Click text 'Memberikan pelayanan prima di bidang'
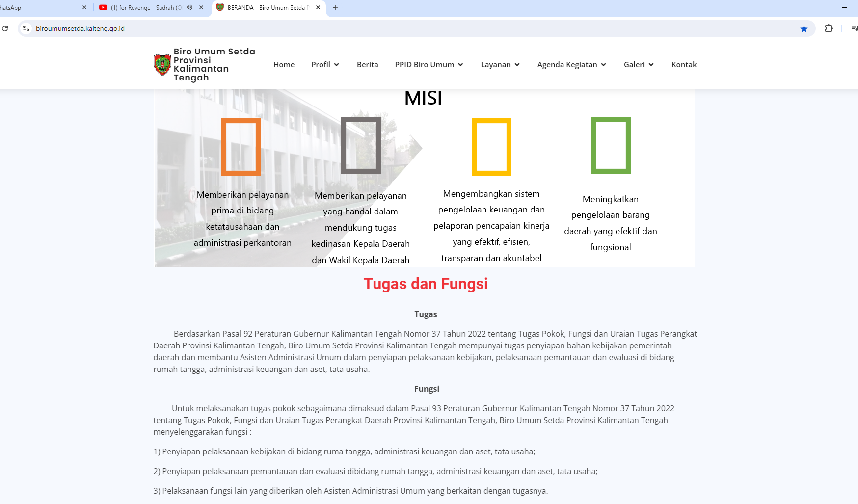The width and height of the screenshot is (858, 504). (x=242, y=203)
